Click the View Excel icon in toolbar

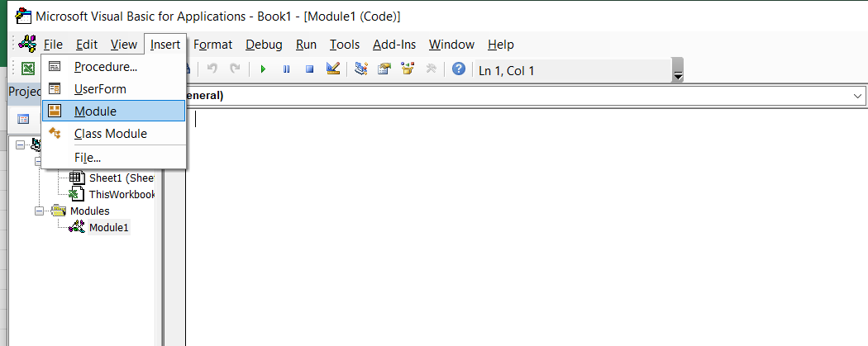click(27, 69)
